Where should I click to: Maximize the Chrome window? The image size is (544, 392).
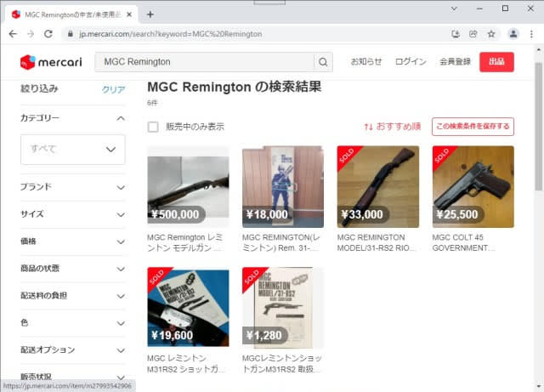click(x=505, y=9)
